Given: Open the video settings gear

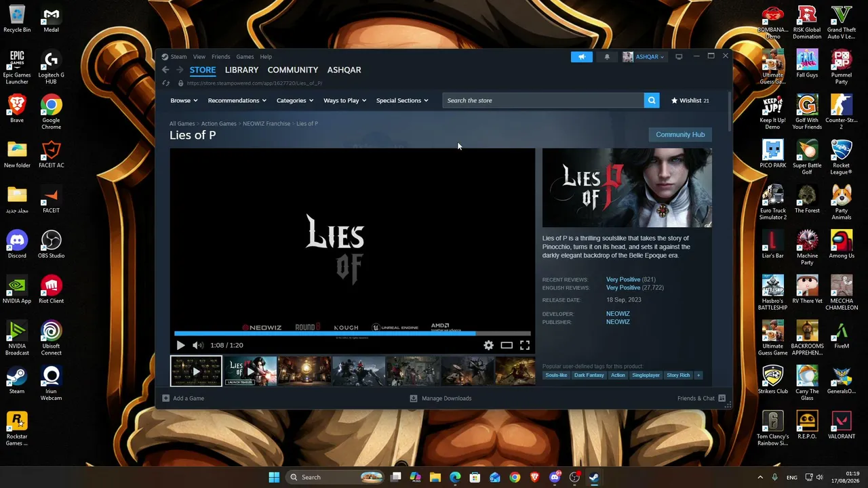Looking at the screenshot, I should pyautogui.click(x=488, y=345).
